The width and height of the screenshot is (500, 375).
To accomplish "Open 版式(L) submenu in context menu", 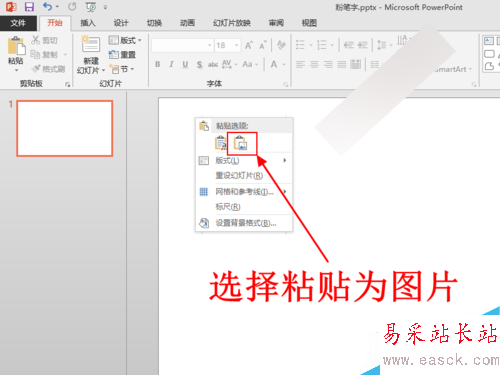I will click(243, 161).
